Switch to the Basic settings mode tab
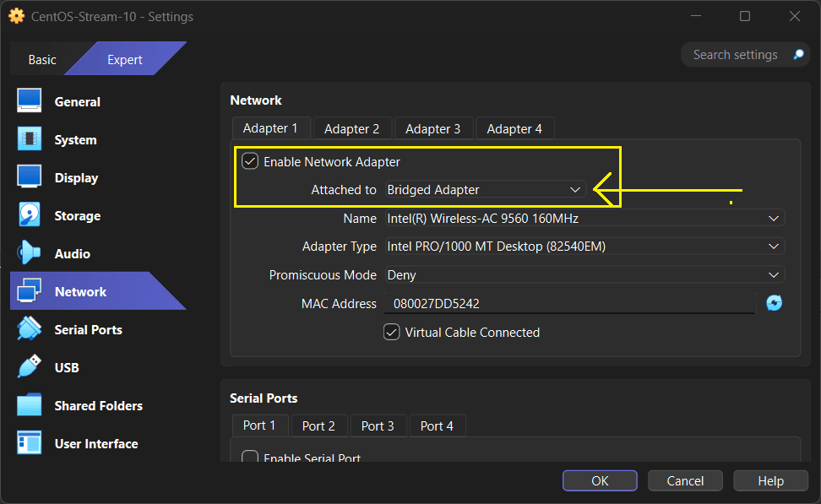 42,60
